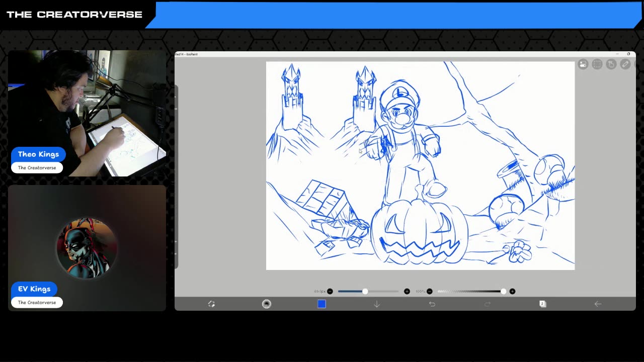Viewport: 644px width, 362px height.
Task: Click "THE CREATORVERSE" banner title
Action: click(74, 15)
